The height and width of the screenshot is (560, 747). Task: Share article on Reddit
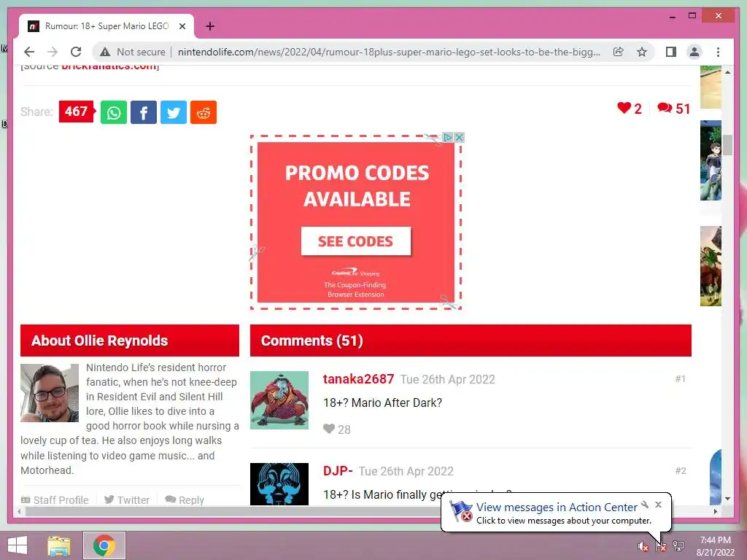pyautogui.click(x=204, y=112)
